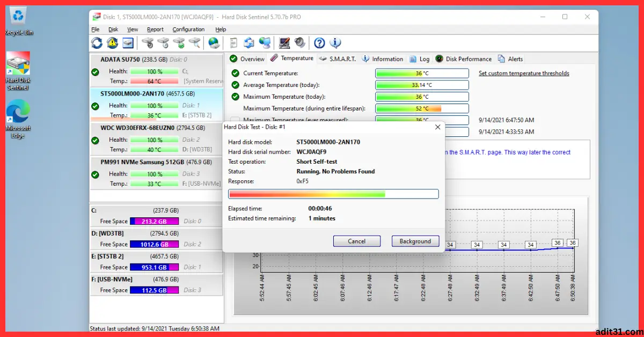Click the blue question mark Help icon
This screenshot has height=337, width=644.
(319, 43)
